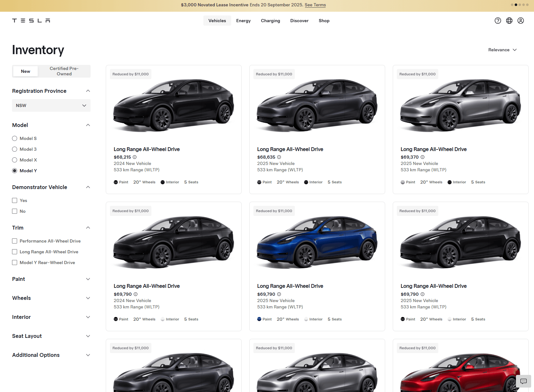Select second dot in banner carousel indicator

516,5
